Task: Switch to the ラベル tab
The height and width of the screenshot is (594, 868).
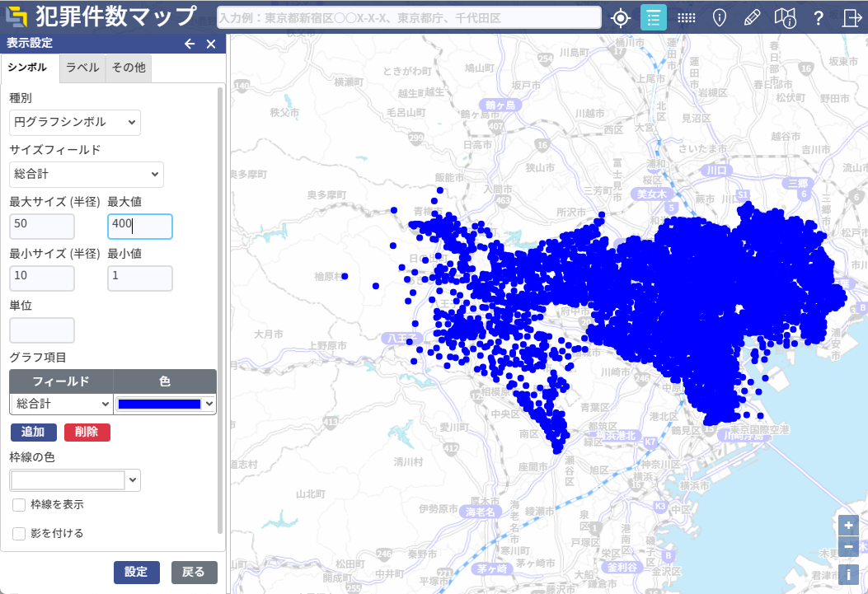Action: tap(83, 68)
